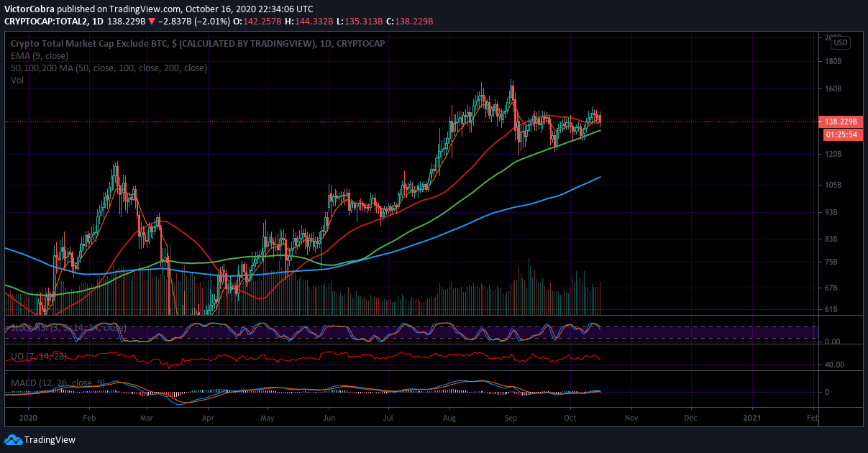
Task: Click the 2021 label on time axis
Action: click(x=752, y=417)
